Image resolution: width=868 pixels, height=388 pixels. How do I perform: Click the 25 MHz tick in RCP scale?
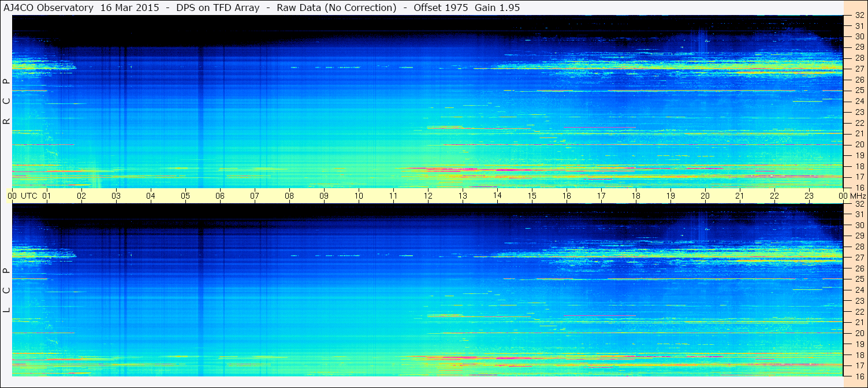point(859,90)
